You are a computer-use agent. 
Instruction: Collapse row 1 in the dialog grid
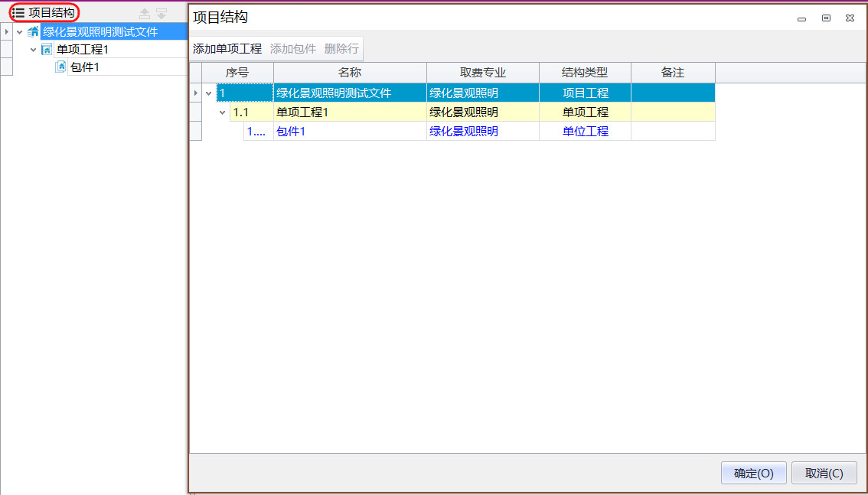(209, 93)
